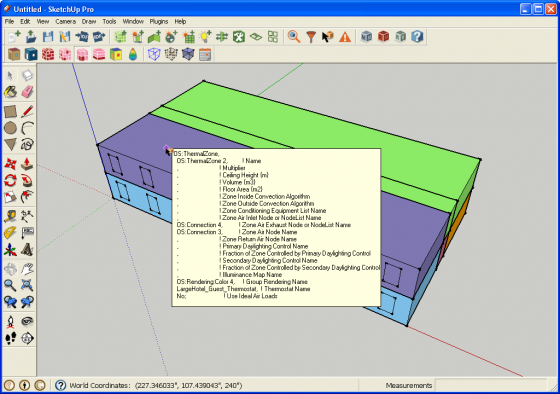This screenshot has height=394, width=560.
Task: Select the Rectangle tool
Action: (x=10, y=111)
